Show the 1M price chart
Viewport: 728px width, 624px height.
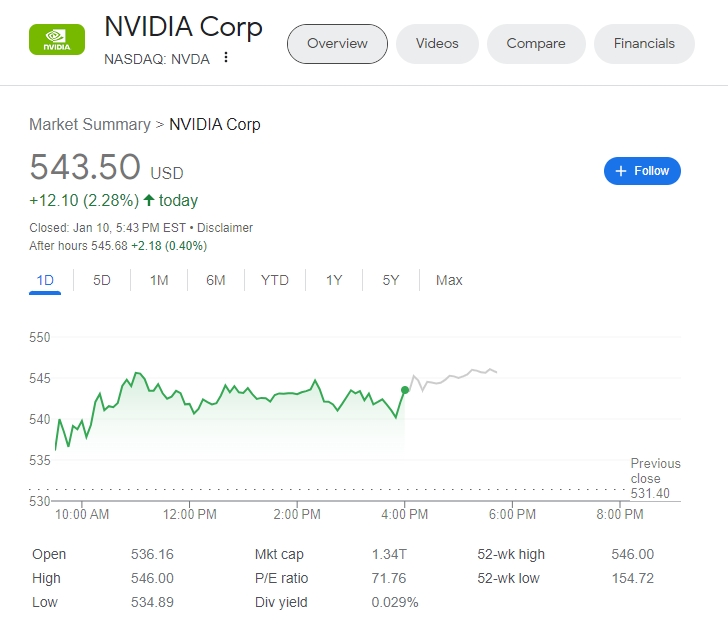click(x=159, y=280)
